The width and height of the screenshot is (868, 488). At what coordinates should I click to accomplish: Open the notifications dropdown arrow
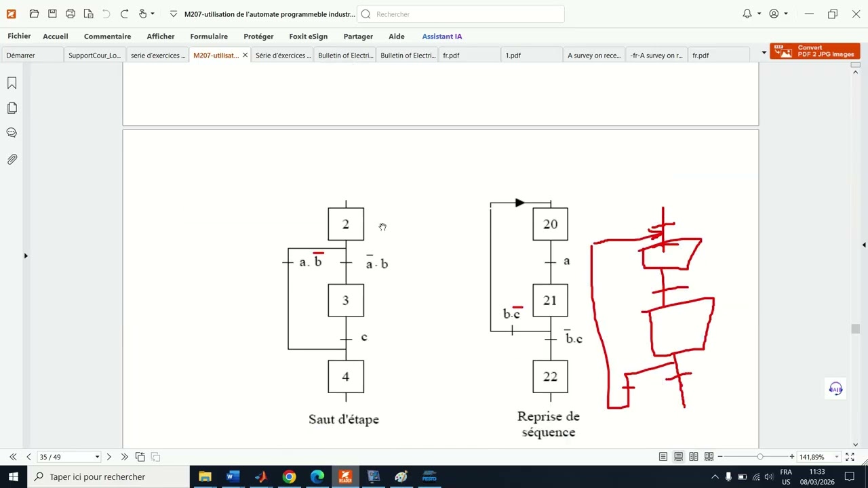pyautogui.click(x=759, y=14)
